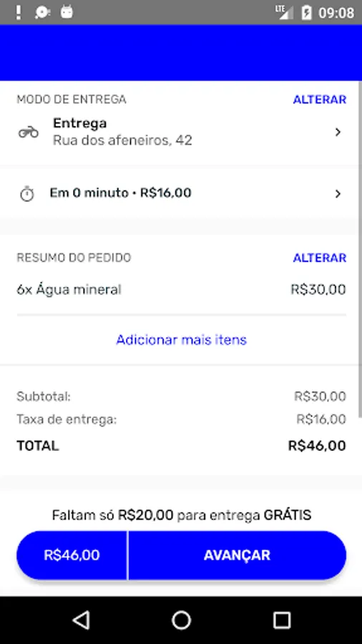Select the 6x Água mineral order item
362x644 pixels.
181,290
